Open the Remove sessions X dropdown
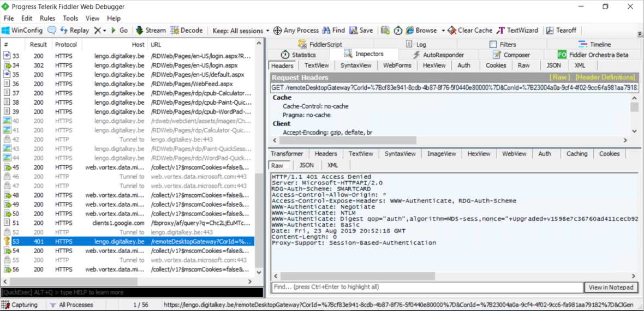 100,31
